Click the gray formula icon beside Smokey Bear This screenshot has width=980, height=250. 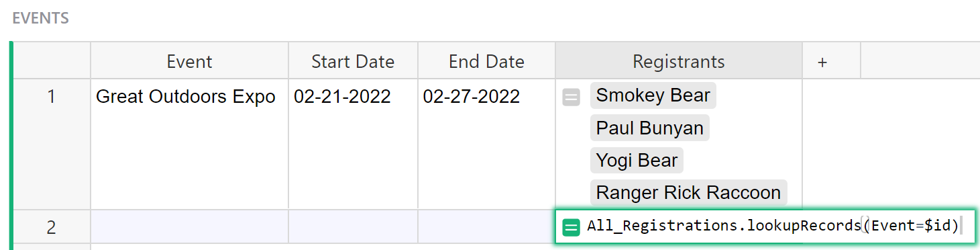point(571,98)
